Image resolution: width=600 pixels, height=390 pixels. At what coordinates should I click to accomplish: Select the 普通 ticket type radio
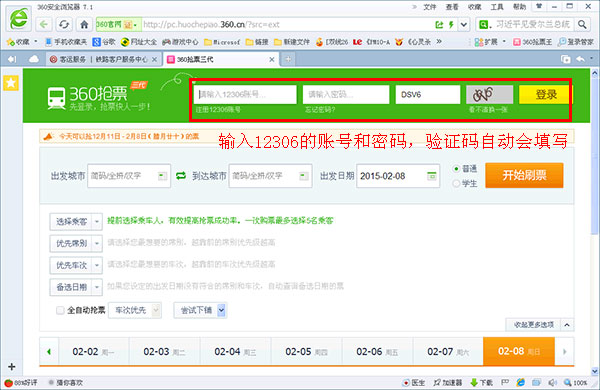point(456,168)
